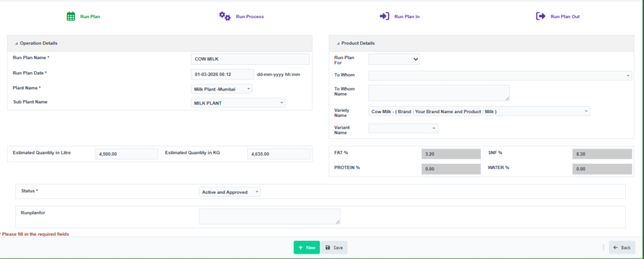This screenshot has height=259, width=644.
Task: Click the Back button
Action: click(622, 248)
